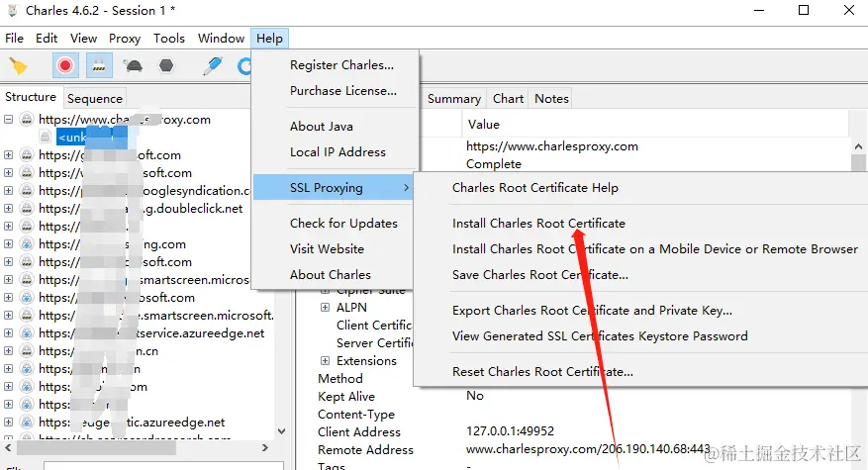Screen dimensions: 868x470
Task: Click the Complete status value
Action: [493, 164]
